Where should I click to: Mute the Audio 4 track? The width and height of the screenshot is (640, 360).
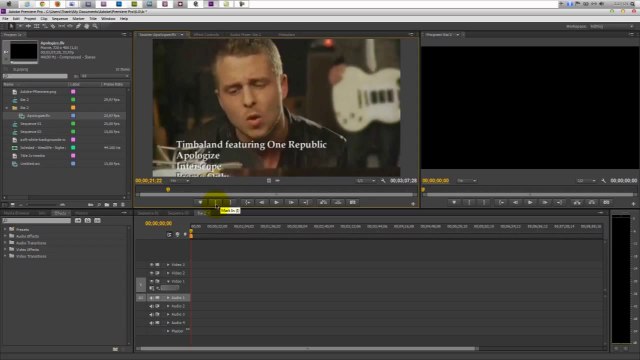[x=151, y=322]
